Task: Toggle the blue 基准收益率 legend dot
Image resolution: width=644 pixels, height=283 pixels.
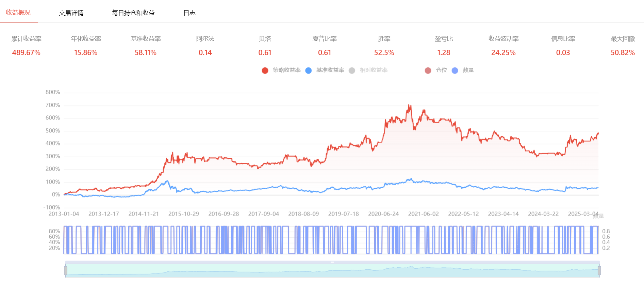Action: [309, 70]
